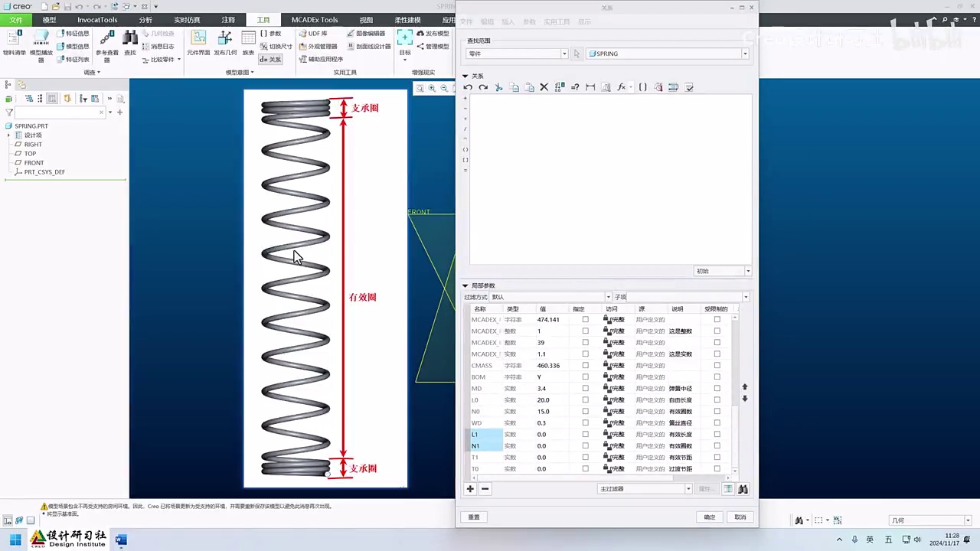Screen dimensions: 980x551
Task: Open 元件界面 (Component Interface) tool
Action: coord(198,43)
